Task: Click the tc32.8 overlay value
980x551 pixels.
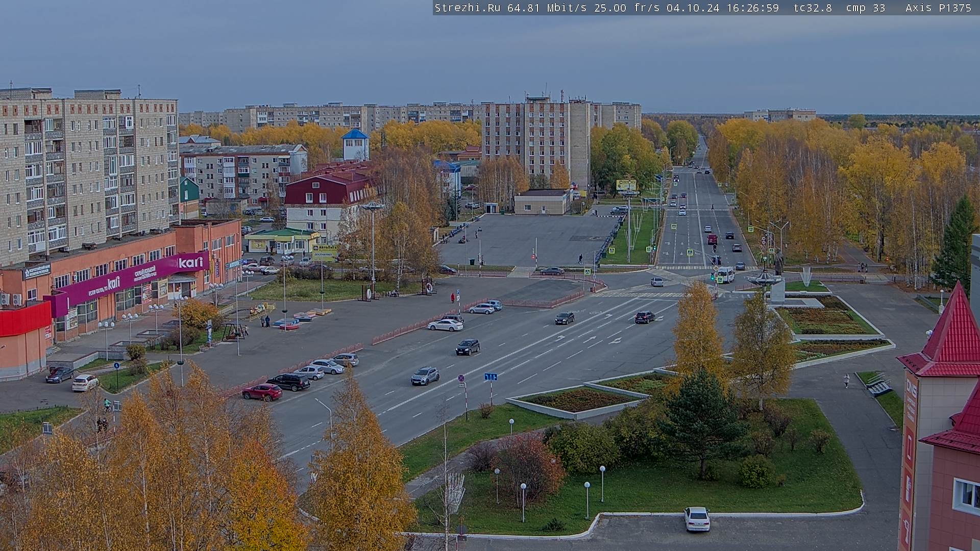Action: point(813,8)
